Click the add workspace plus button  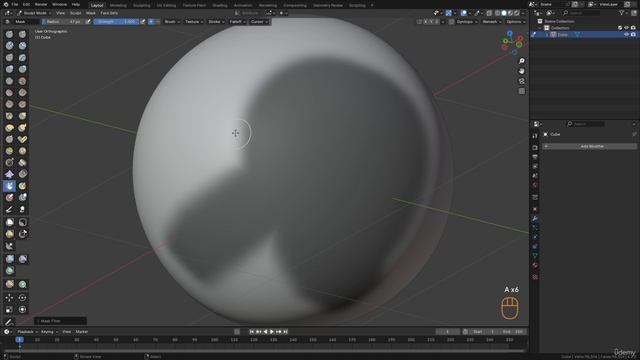[372, 5]
